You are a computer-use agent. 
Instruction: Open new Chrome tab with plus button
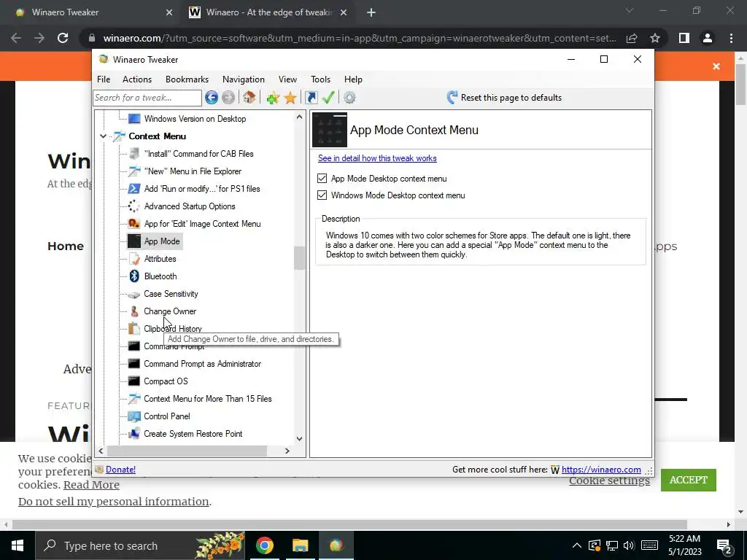(371, 12)
